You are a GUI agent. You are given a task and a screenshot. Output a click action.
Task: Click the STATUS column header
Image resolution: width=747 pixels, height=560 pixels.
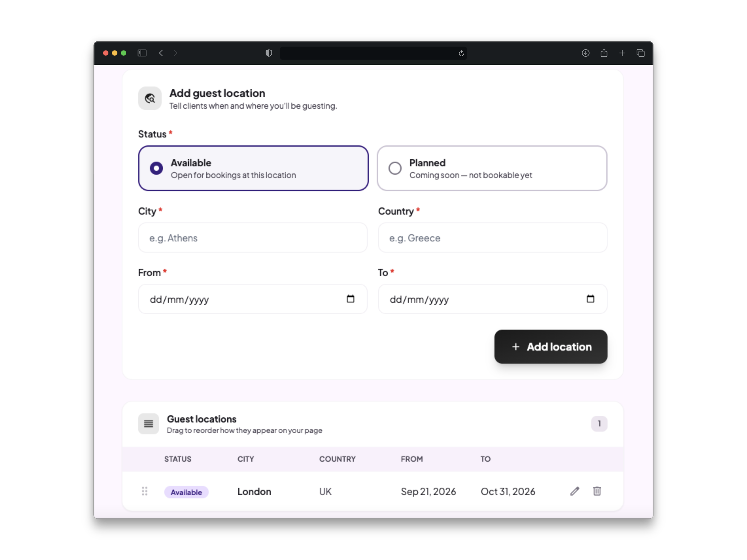(x=178, y=459)
